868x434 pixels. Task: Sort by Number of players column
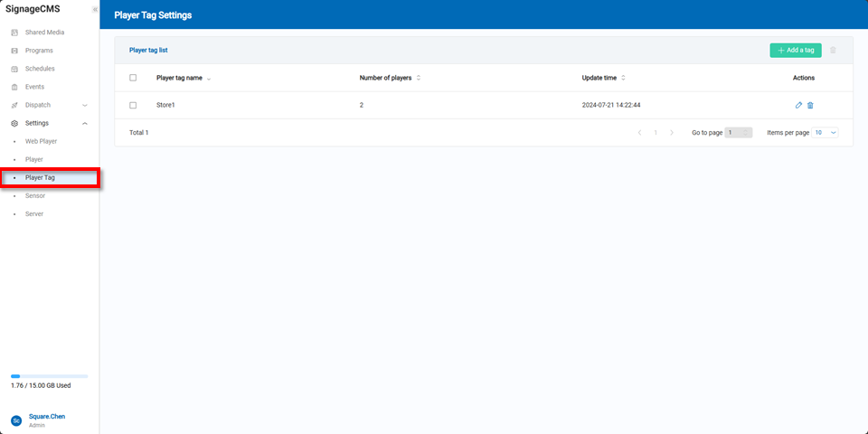(419, 78)
